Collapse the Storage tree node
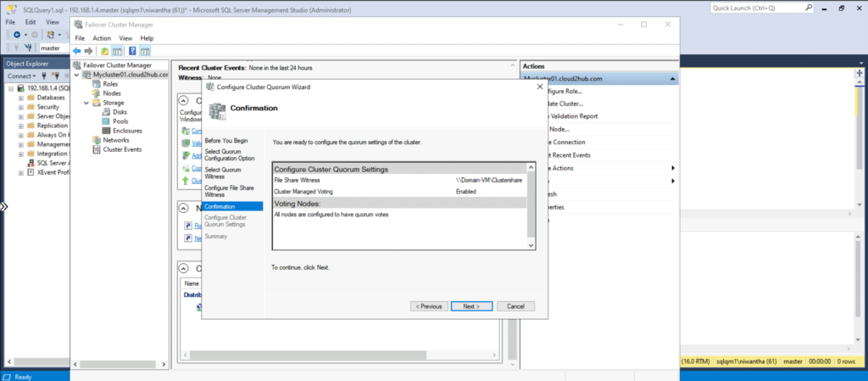This screenshot has height=381, width=868. pos(86,103)
